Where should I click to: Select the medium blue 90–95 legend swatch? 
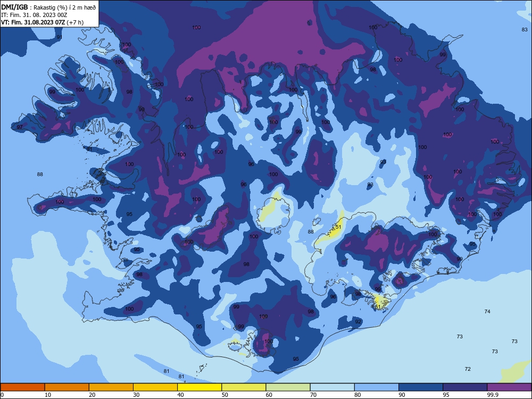point(421,387)
